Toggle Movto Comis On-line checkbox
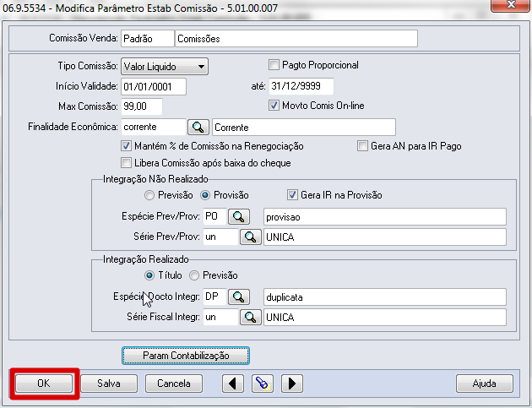Screen dimensions: 532x408 click(274, 106)
